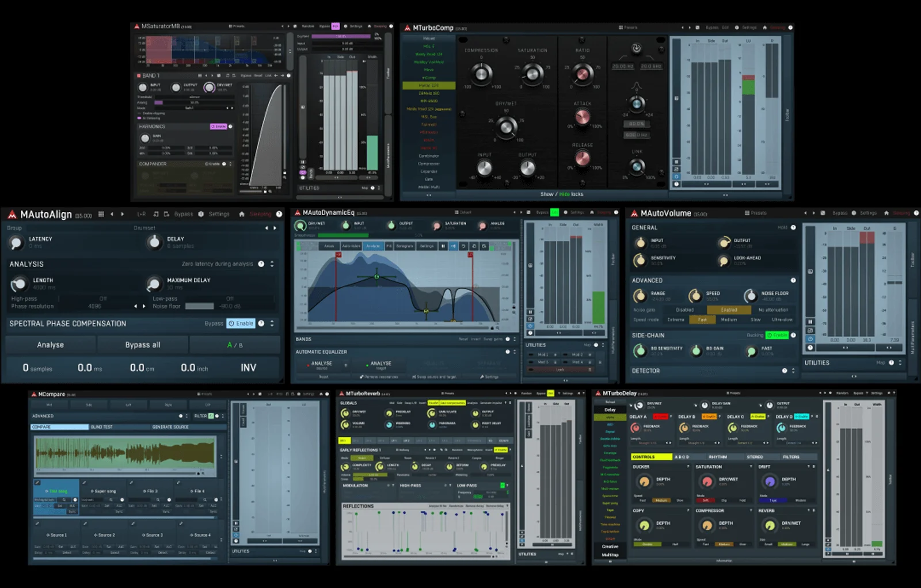Adjust DUCKER depth knob in MTurboDelay
The width and height of the screenshot is (921, 588).
(x=644, y=482)
